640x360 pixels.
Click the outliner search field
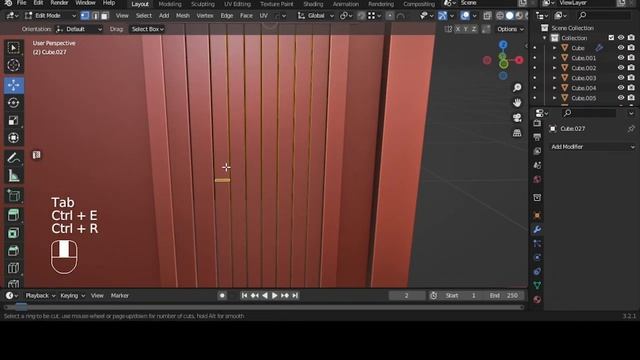[x=604, y=16]
